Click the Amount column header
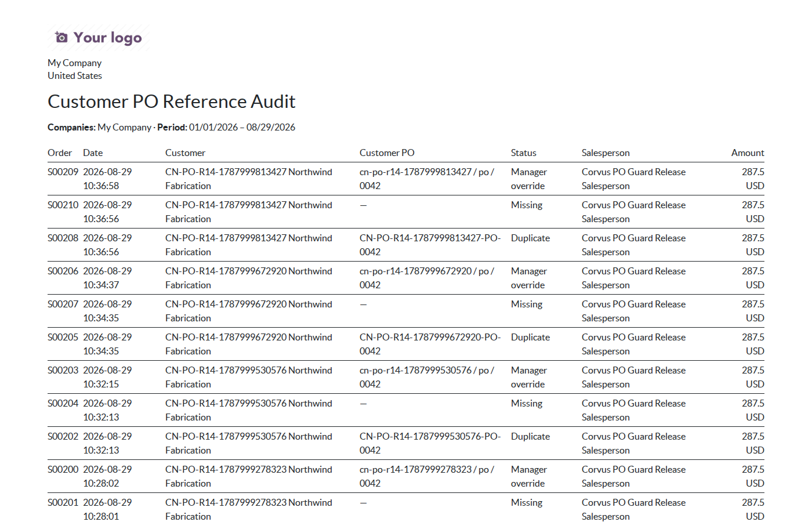This screenshot has height=522, width=812. click(x=748, y=153)
